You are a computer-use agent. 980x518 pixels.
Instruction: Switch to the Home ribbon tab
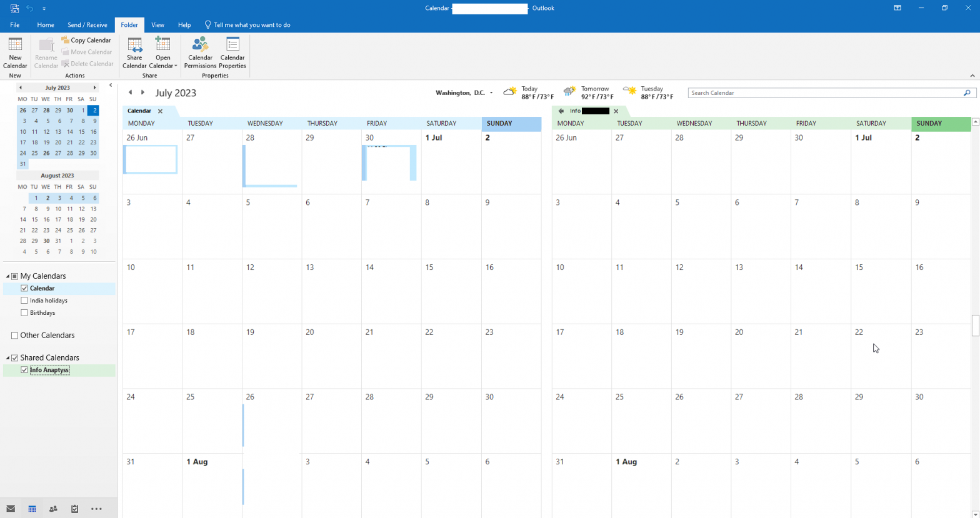(x=45, y=25)
